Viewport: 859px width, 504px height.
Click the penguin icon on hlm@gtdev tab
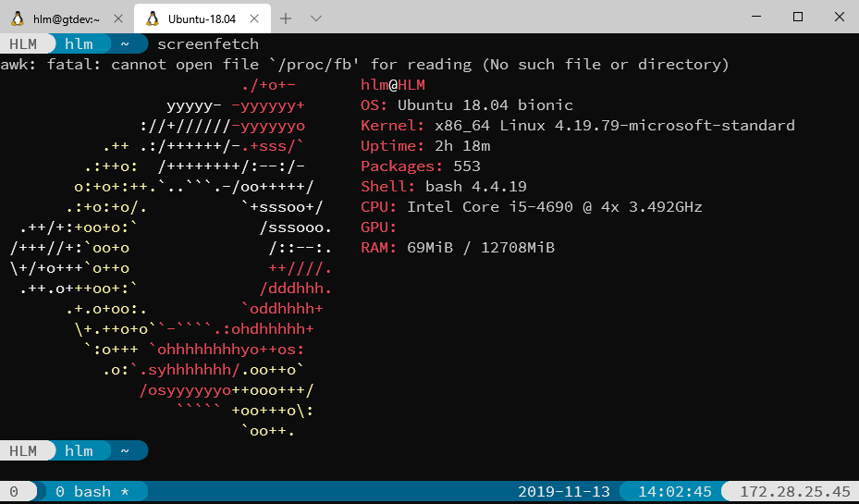(x=18, y=18)
